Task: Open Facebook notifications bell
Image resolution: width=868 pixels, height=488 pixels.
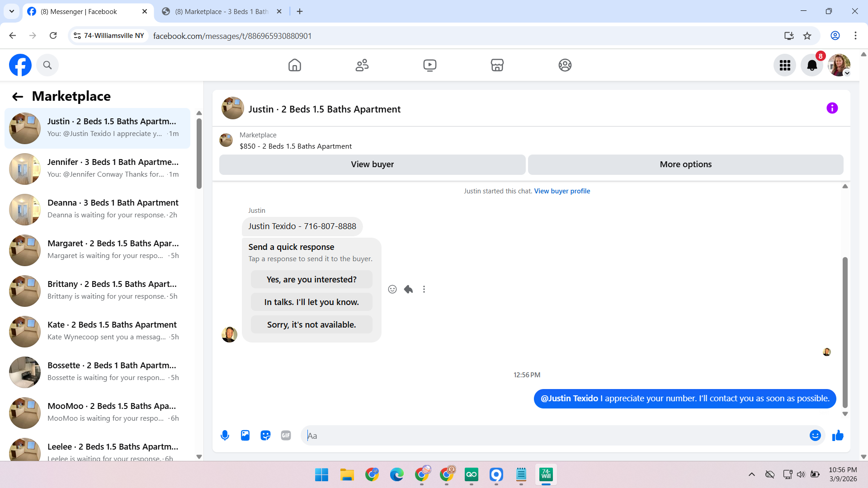Action: (812, 66)
